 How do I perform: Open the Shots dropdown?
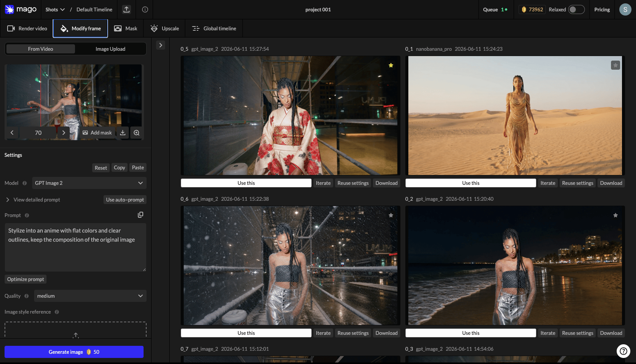point(55,9)
